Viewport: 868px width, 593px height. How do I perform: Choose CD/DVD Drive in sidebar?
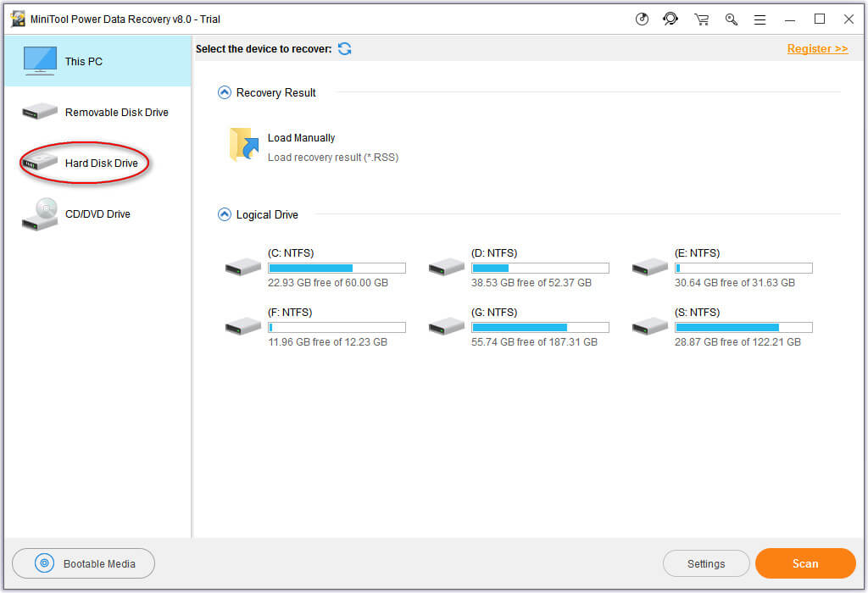[98, 213]
